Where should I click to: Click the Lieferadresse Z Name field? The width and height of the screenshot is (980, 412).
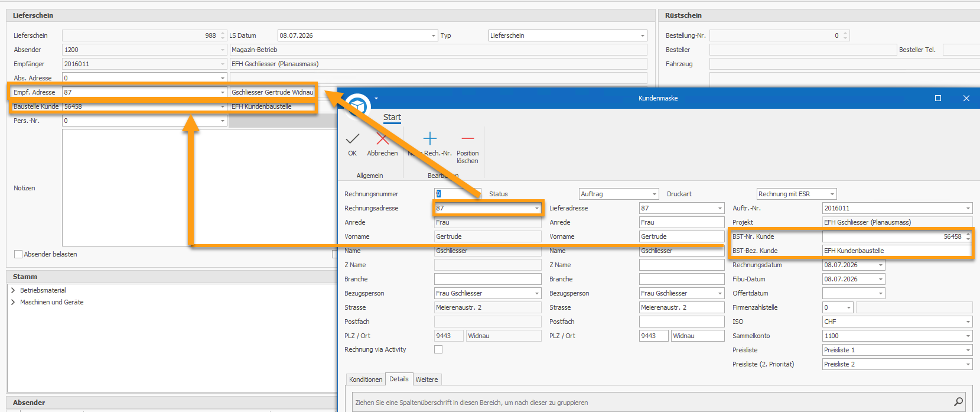pyautogui.click(x=682, y=265)
